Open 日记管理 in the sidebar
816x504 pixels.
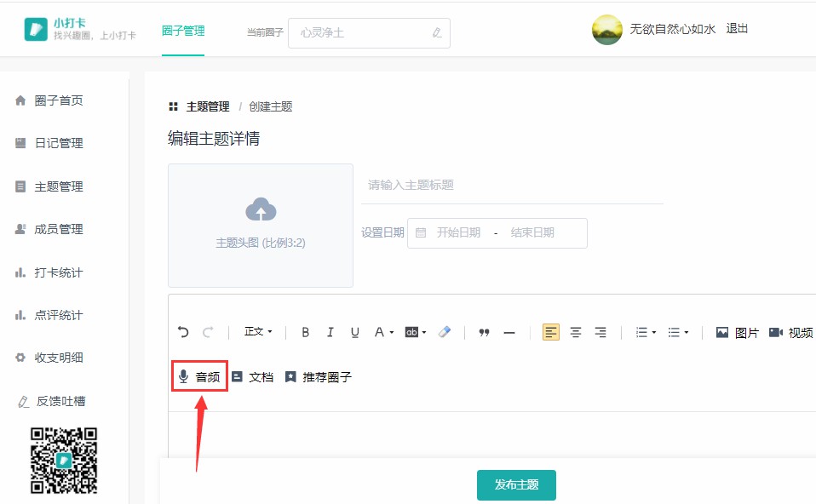pos(49,143)
